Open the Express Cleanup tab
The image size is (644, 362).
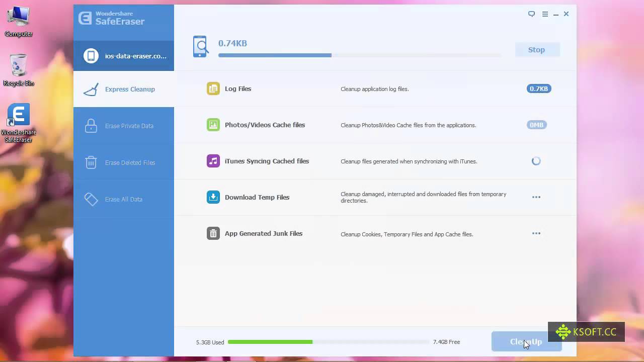tap(124, 89)
